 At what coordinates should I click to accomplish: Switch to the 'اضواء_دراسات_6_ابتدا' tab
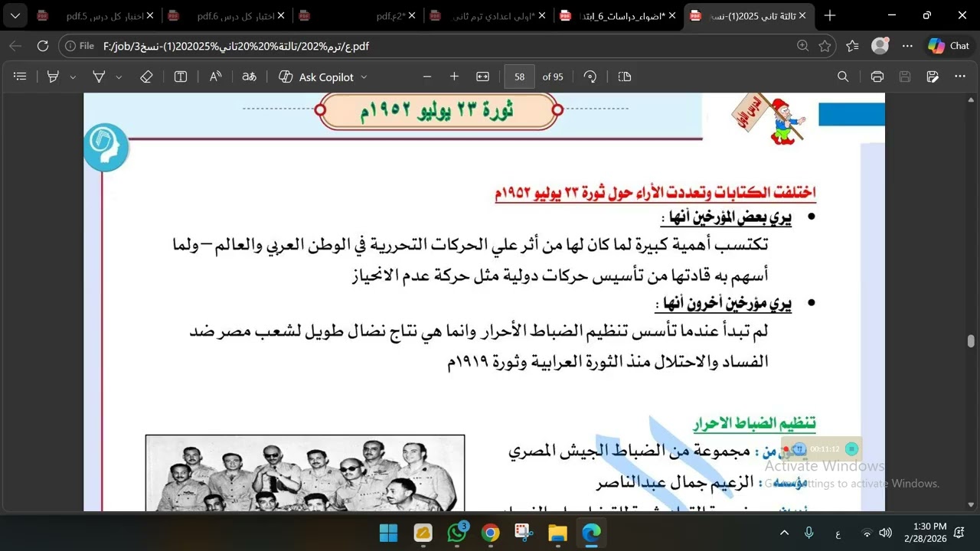tap(619, 15)
